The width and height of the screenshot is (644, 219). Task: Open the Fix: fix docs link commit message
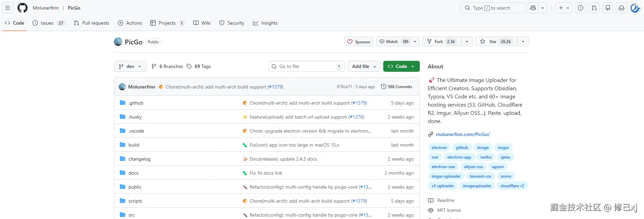click(x=266, y=173)
